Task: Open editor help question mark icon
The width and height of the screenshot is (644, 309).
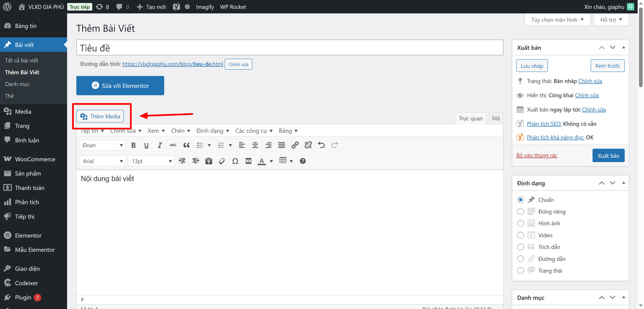Action: [x=303, y=161]
